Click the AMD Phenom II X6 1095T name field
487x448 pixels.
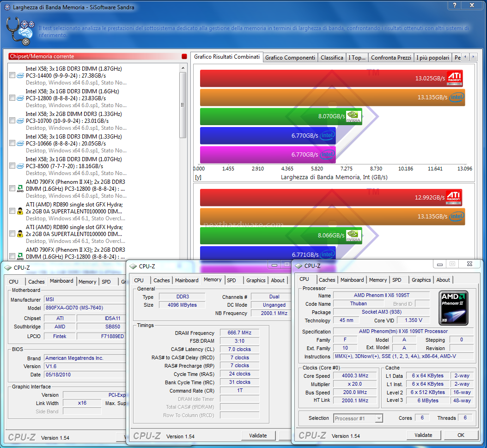click(x=381, y=295)
